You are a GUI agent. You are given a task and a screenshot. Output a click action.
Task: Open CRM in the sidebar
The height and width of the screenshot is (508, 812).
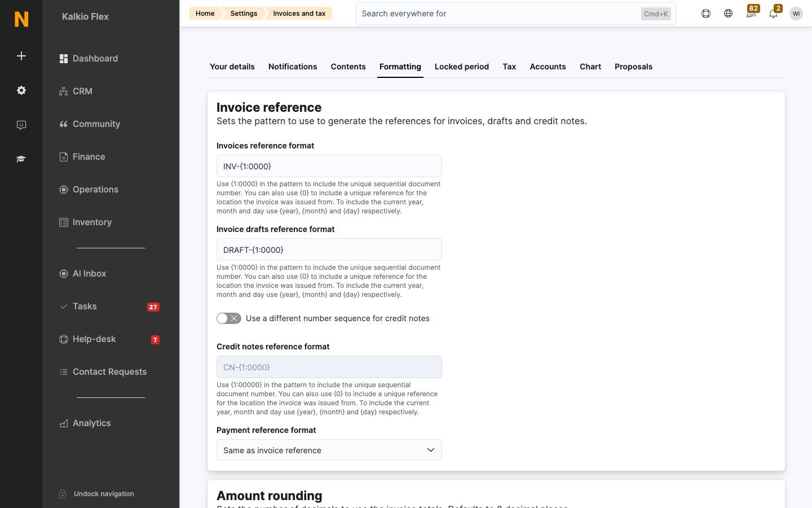coord(76,91)
